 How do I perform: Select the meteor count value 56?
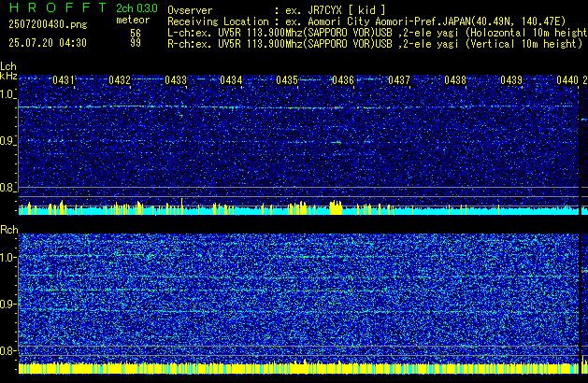pyautogui.click(x=136, y=33)
